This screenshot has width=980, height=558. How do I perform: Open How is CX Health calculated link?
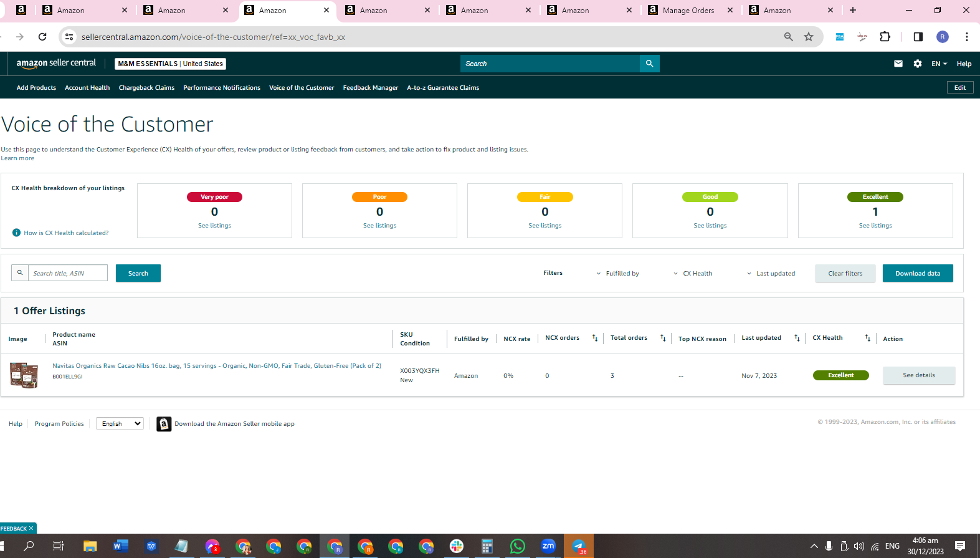[66, 233]
